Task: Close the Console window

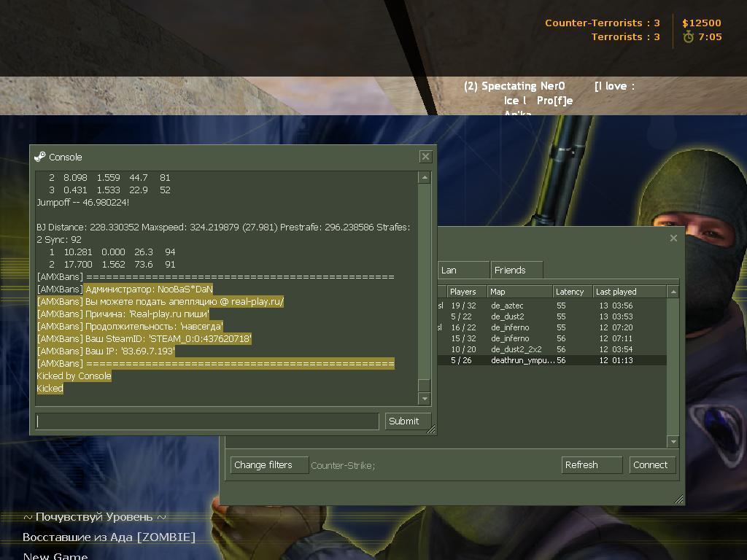Action: coord(425,157)
